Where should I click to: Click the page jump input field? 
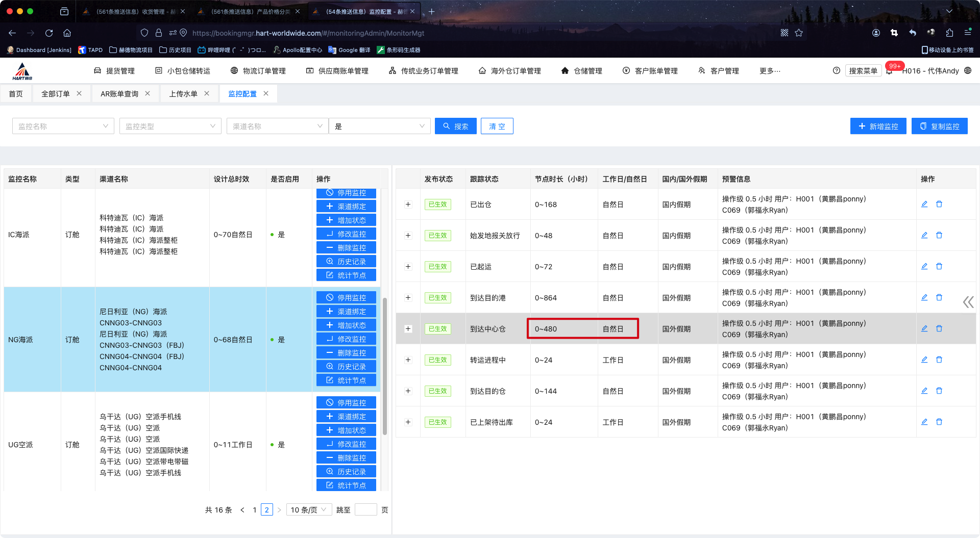[365, 509]
